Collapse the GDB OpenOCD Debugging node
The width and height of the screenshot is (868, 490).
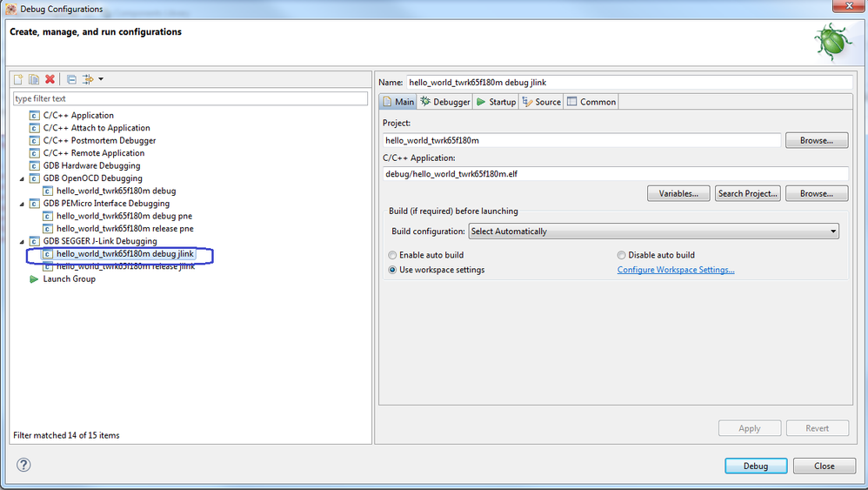pos(22,178)
